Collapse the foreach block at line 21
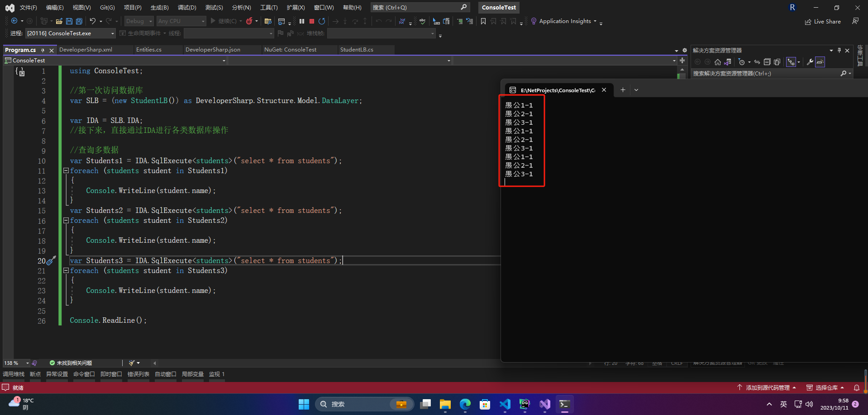The height and width of the screenshot is (415, 868). point(66,271)
